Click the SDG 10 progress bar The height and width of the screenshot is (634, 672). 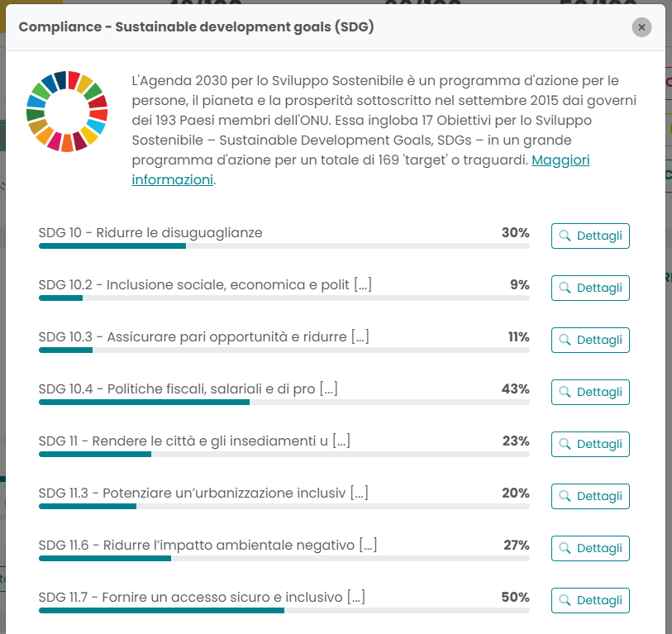pos(284,245)
